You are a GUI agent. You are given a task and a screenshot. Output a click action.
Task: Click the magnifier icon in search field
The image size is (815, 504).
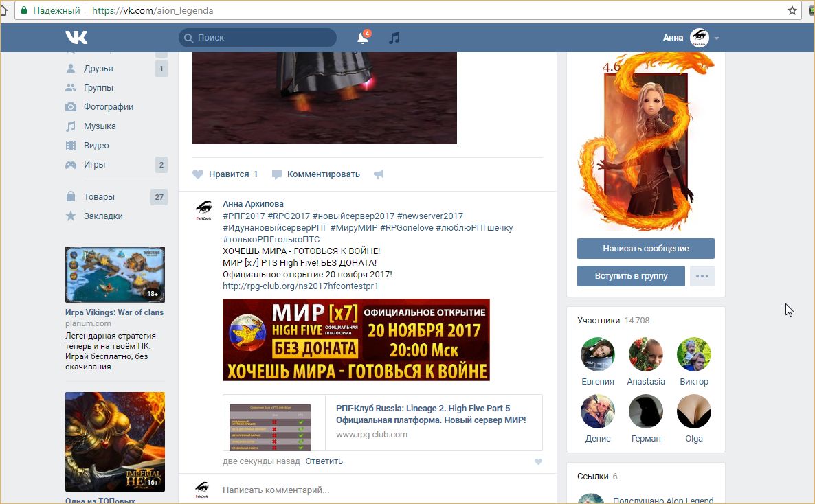189,38
